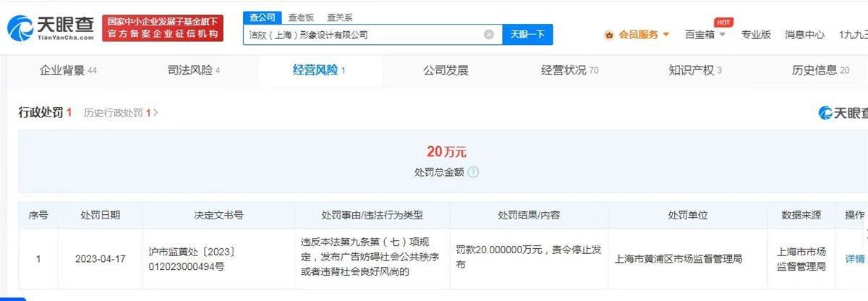The image size is (868, 301).
Task: Click the penalty date 2023-04-17
Action: 100,258
